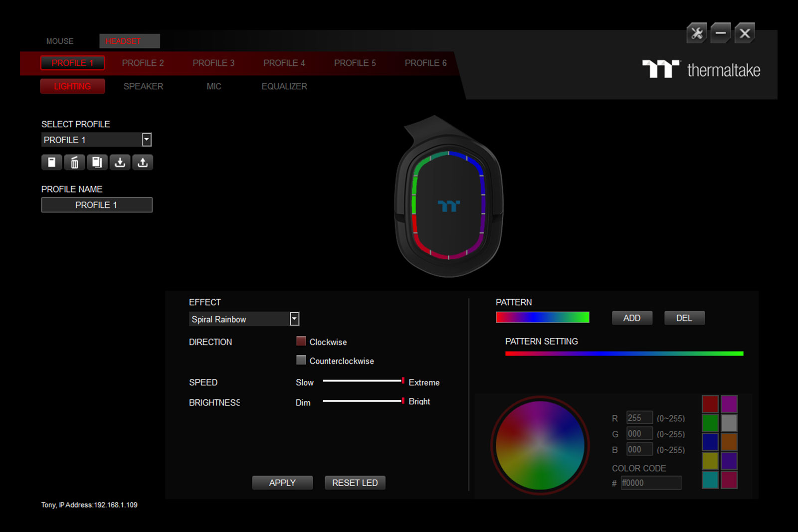
Task: Click the copy profile icon
Action: click(97, 163)
